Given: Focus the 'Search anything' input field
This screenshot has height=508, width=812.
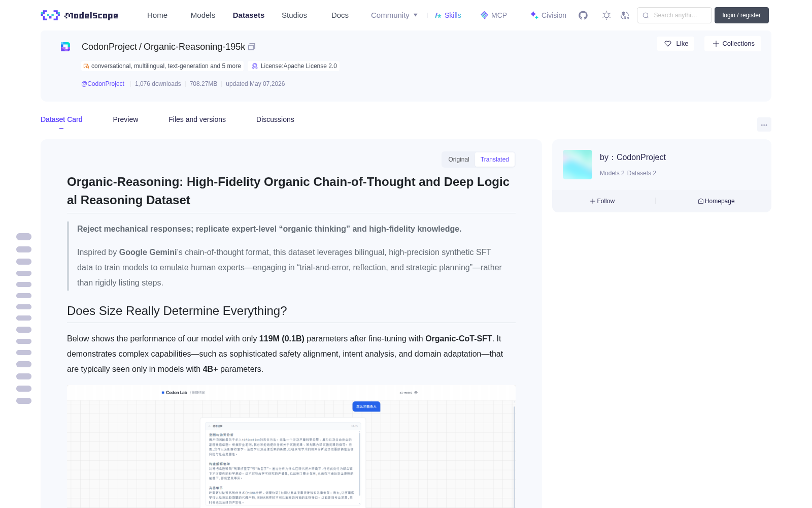Looking at the screenshot, I should tap(674, 15).
